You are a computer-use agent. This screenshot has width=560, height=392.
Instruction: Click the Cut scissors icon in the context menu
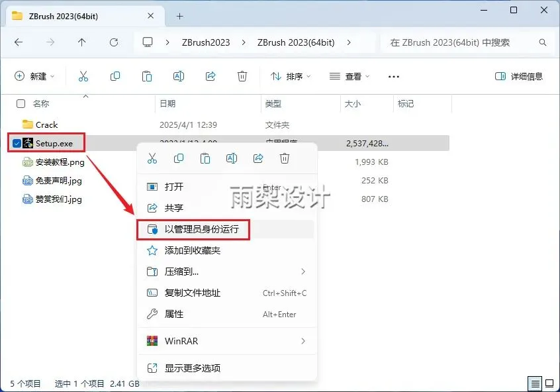152,158
